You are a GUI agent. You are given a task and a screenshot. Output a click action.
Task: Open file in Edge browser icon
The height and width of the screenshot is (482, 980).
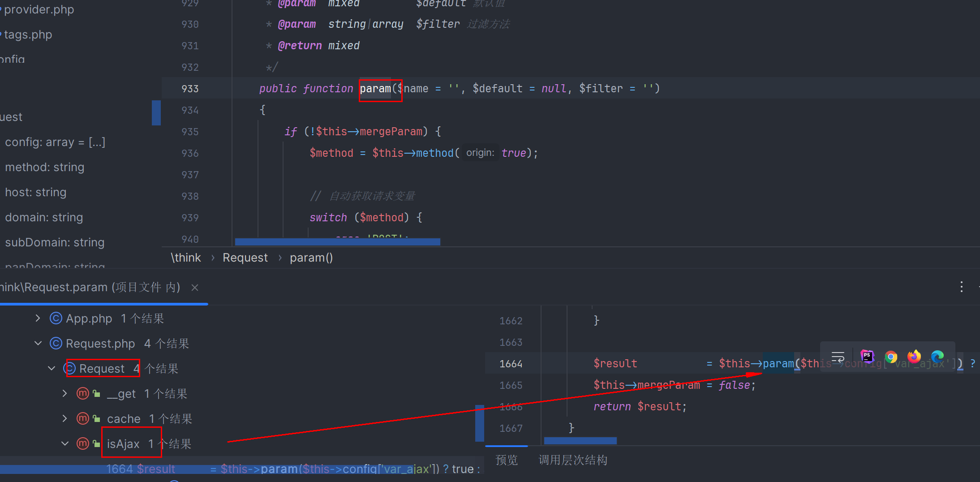[937, 357]
